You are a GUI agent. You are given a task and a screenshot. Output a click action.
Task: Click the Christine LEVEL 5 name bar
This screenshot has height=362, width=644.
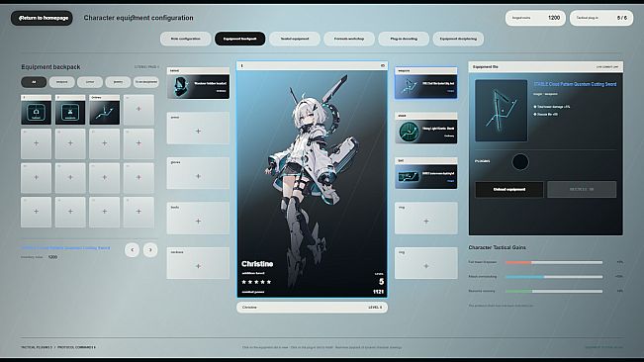(313, 308)
